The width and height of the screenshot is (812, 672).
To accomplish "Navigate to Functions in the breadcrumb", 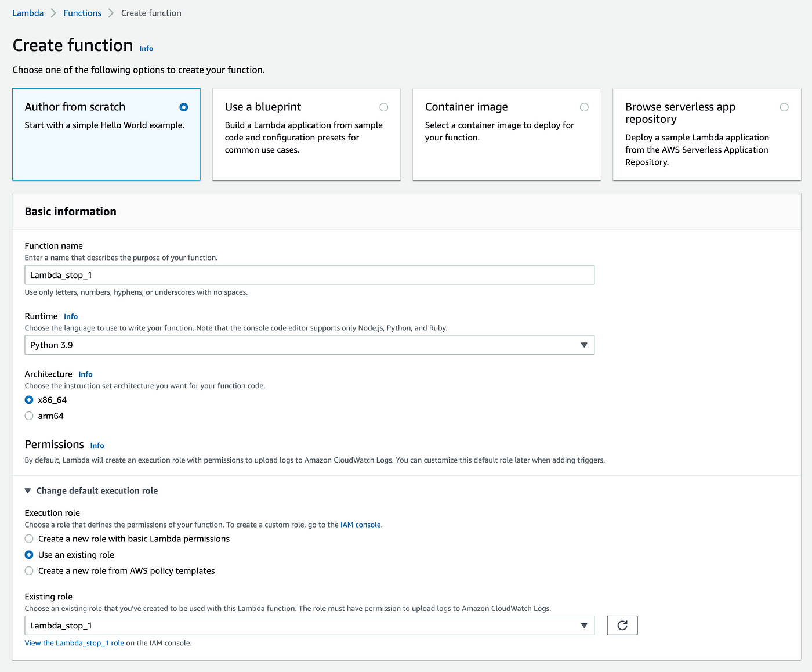I will pyautogui.click(x=82, y=13).
